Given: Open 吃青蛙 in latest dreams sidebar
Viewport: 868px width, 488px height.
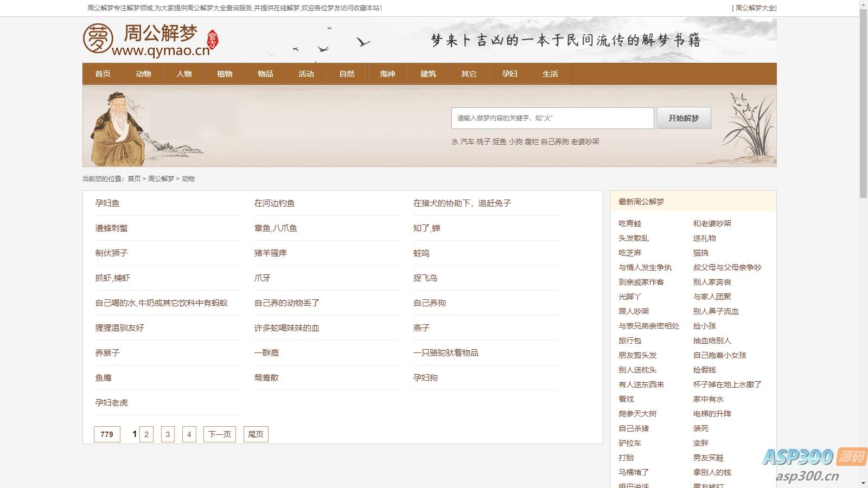Looking at the screenshot, I should [x=630, y=223].
